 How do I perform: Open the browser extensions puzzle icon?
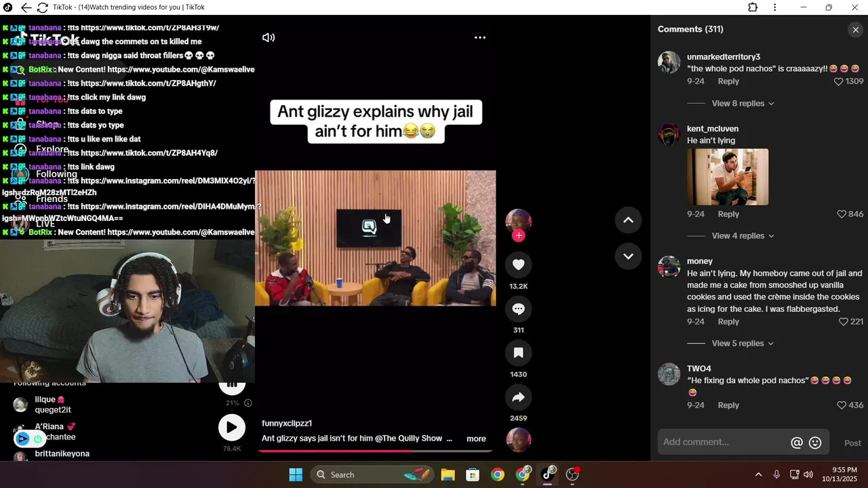(753, 7)
